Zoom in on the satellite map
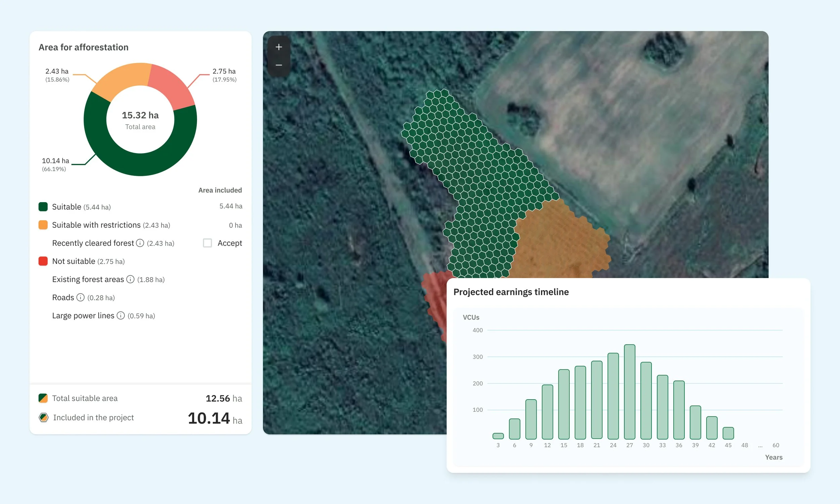 [279, 47]
